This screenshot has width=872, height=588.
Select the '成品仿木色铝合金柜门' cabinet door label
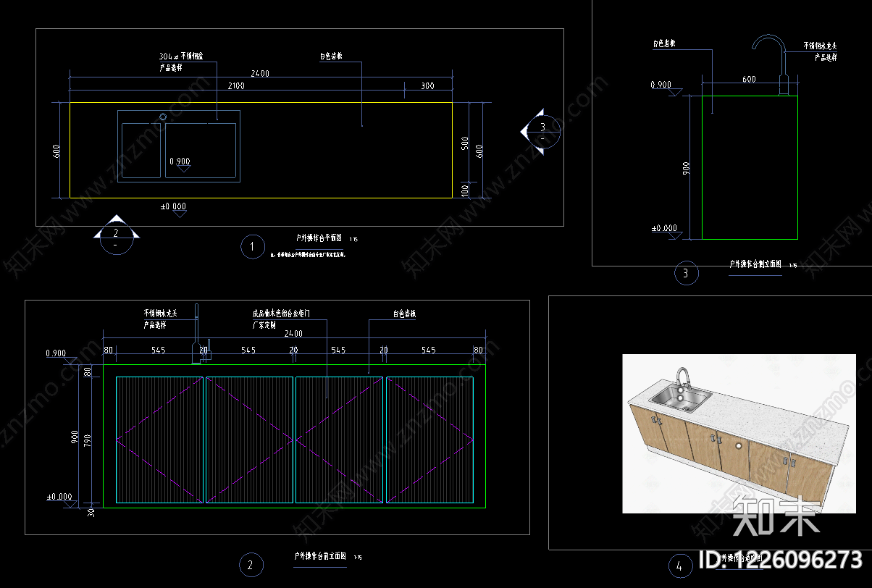coord(280,314)
